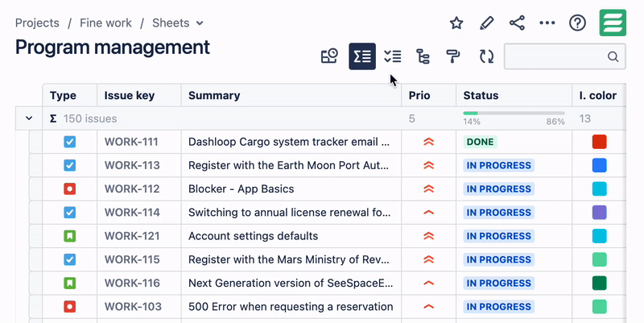Open issue WORK-111 link
This screenshot has width=644, height=323.
tap(131, 142)
